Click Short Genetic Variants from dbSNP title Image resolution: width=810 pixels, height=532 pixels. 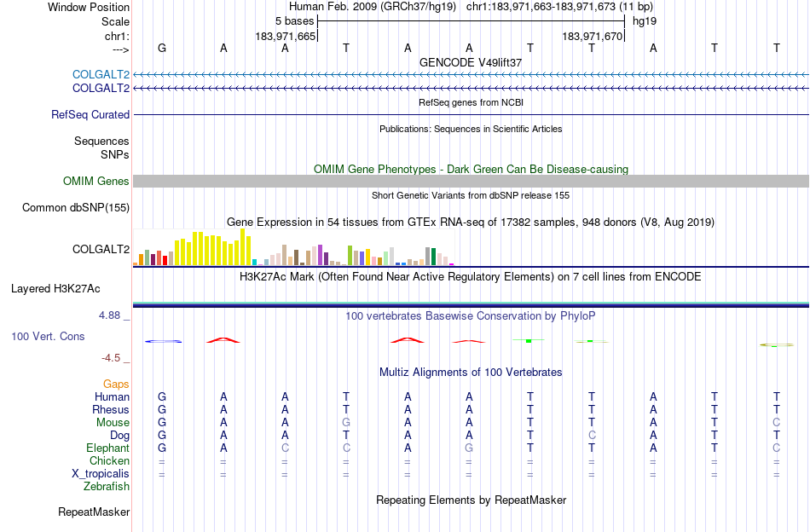pyautogui.click(x=471, y=195)
